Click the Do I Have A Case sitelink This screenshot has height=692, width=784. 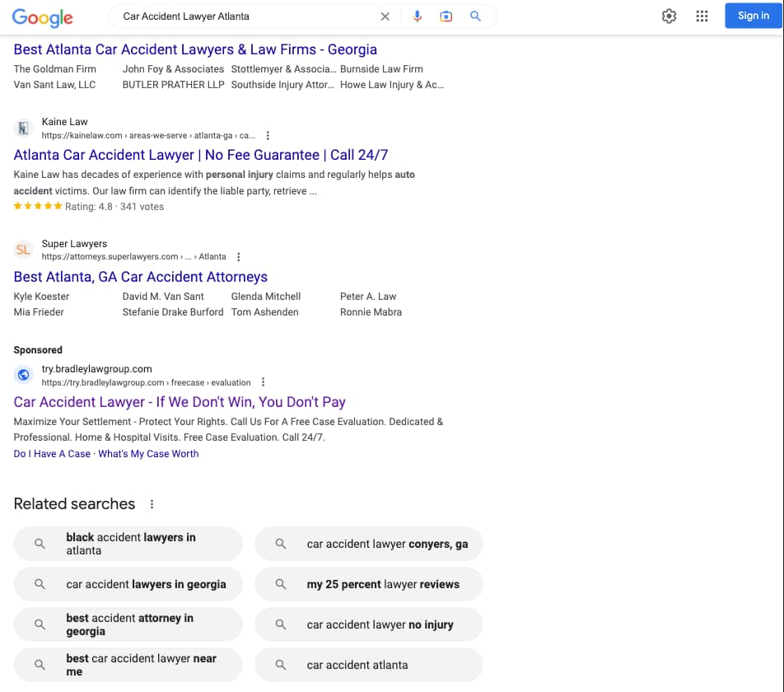52,453
